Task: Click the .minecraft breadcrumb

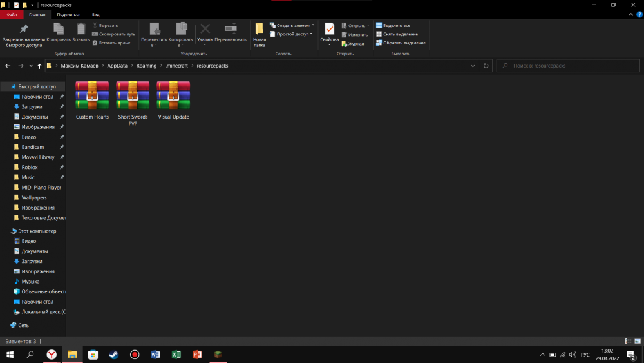Action: [x=176, y=66]
